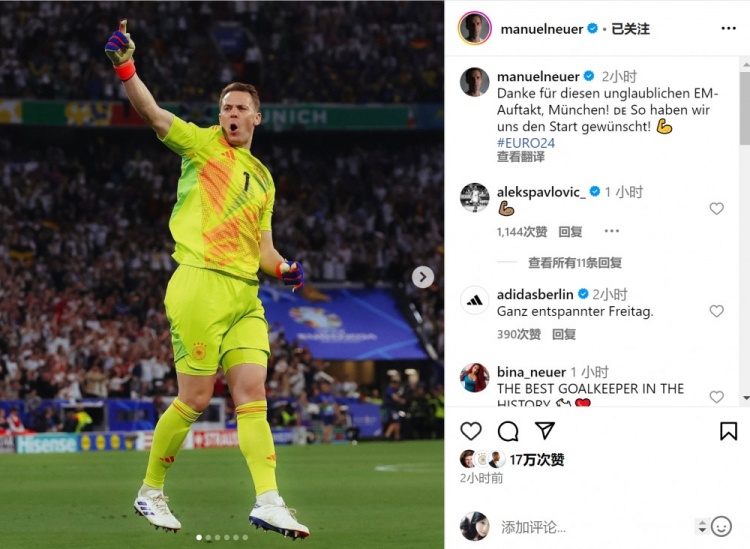Like alekspavlovic_'s comment
Viewport: 750px width, 549px height.
pyautogui.click(x=716, y=209)
